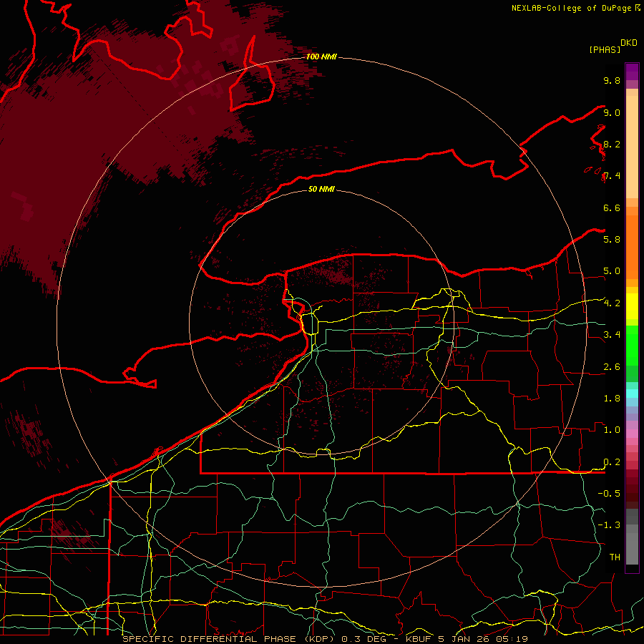This screenshot has width=644, height=644.
Task: Click the peach segment of the color bar
Action: [632, 147]
